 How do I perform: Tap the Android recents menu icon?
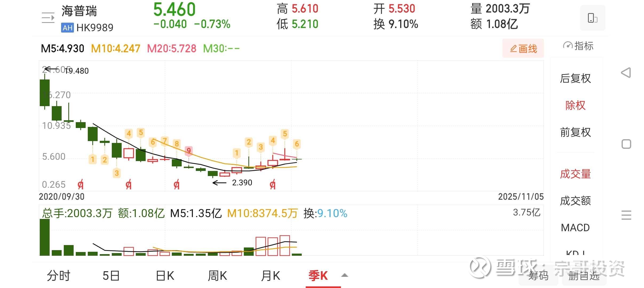coord(626,215)
